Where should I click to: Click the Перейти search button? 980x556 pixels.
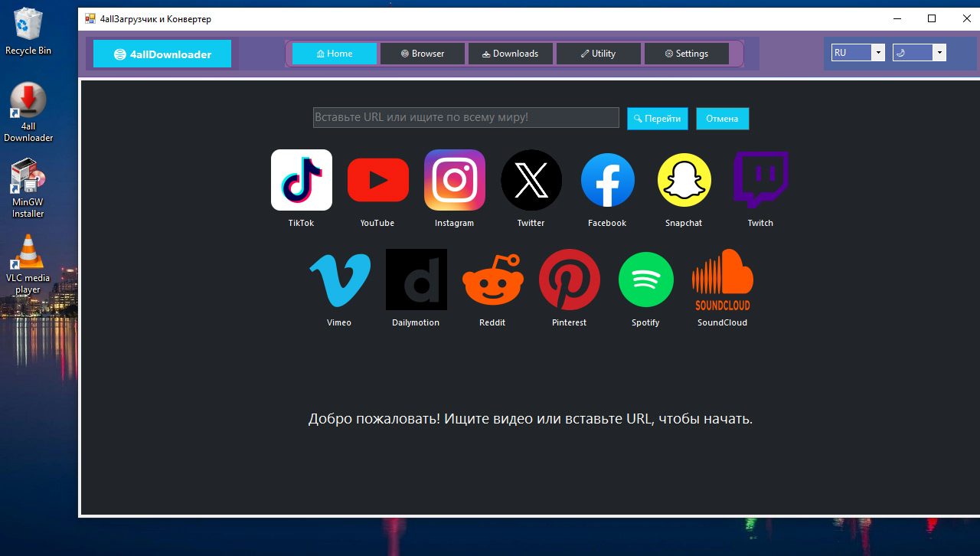coord(658,119)
